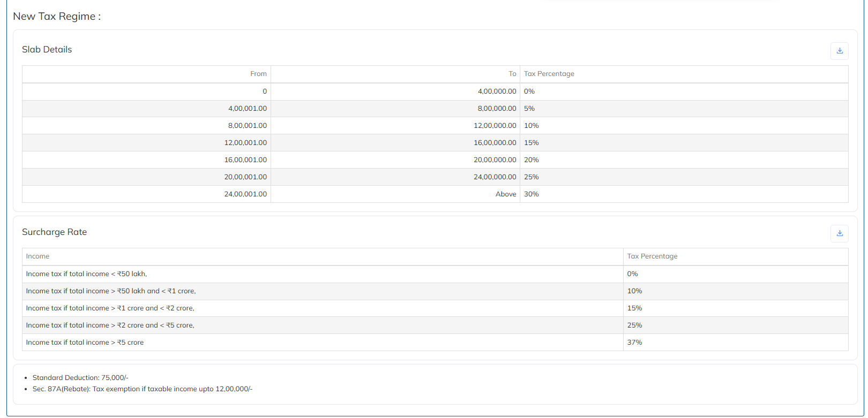The width and height of the screenshot is (868, 418).
Task: Click the Standard Deduction bullet text
Action: tap(80, 378)
